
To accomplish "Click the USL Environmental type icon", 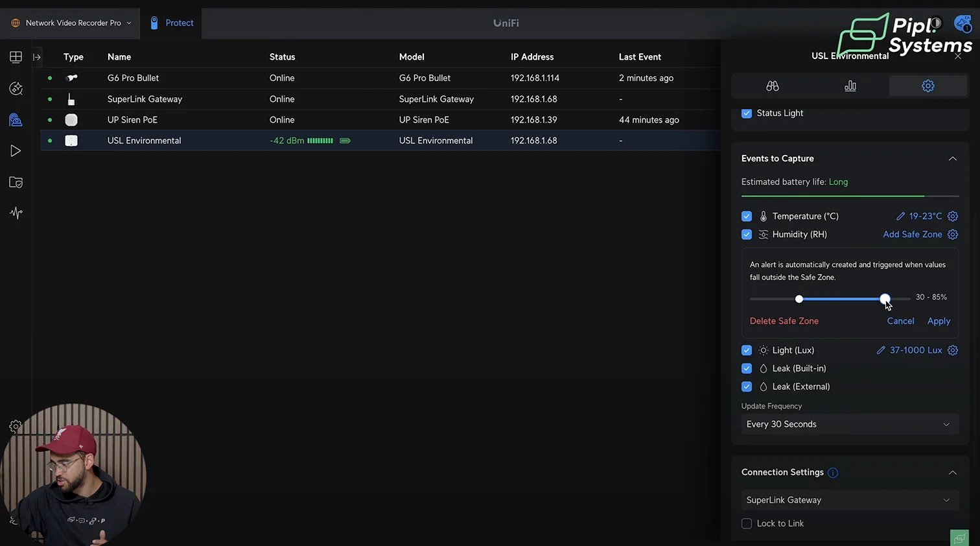I will [71, 141].
